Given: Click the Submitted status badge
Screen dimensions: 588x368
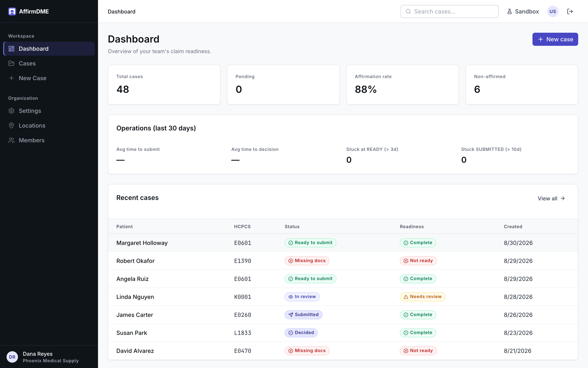Looking at the screenshot, I should click(x=303, y=315).
